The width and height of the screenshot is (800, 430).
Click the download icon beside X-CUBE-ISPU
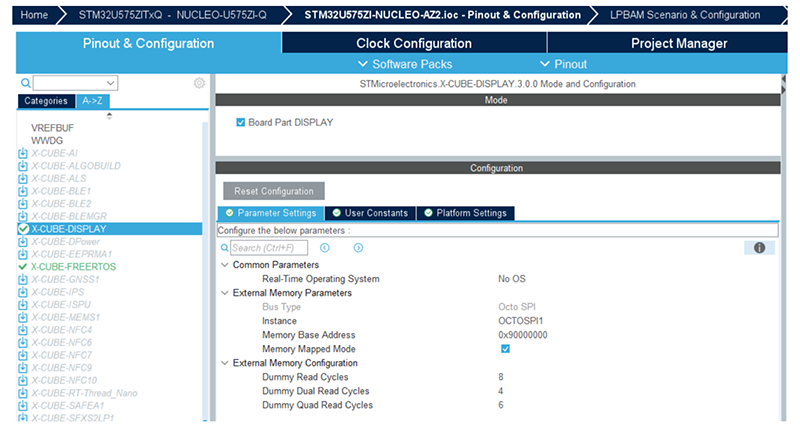coord(22,305)
